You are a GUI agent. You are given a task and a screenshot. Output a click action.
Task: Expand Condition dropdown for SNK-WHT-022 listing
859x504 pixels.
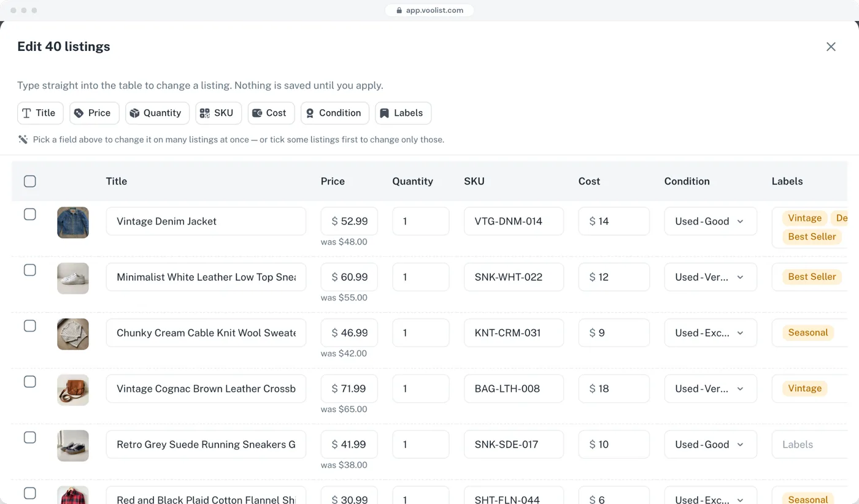711,277
